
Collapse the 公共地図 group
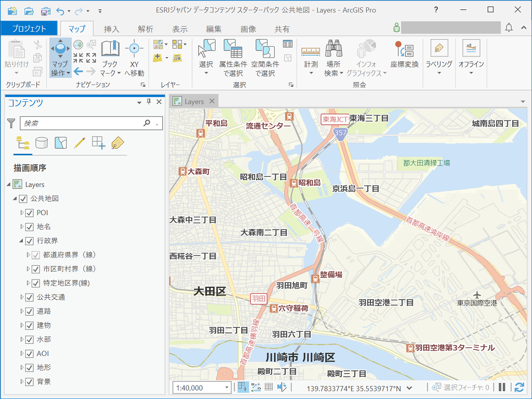coord(15,198)
